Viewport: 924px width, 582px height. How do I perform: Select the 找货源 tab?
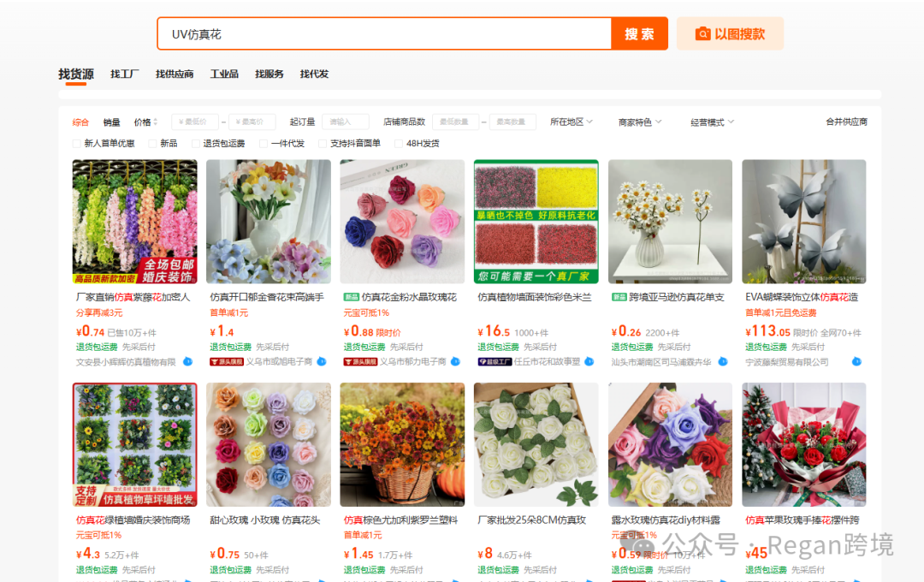[75, 74]
